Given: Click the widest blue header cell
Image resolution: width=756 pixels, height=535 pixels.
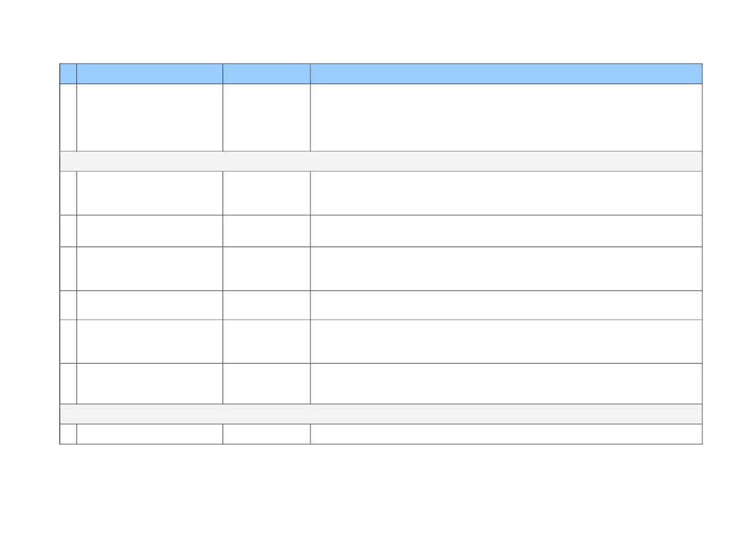Looking at the screenshot, I should coord(506,74).
